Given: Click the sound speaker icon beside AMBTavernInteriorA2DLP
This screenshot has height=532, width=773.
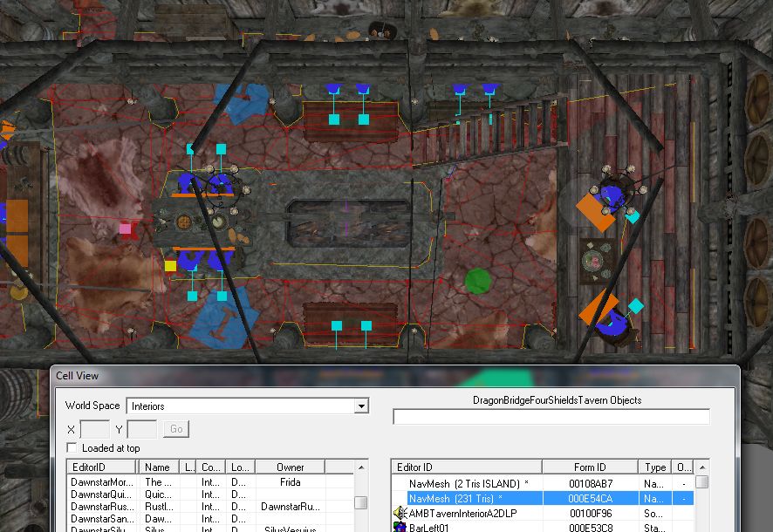Looking at the screenshot, I should 400,514.
